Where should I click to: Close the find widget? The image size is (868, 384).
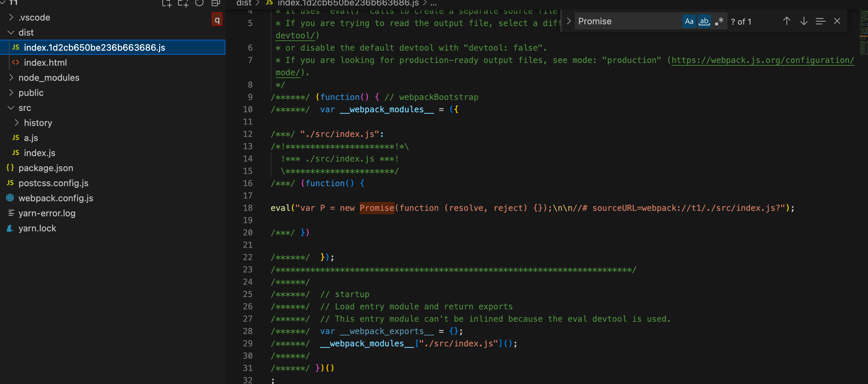pyautogui.click(x=837, y=21)
